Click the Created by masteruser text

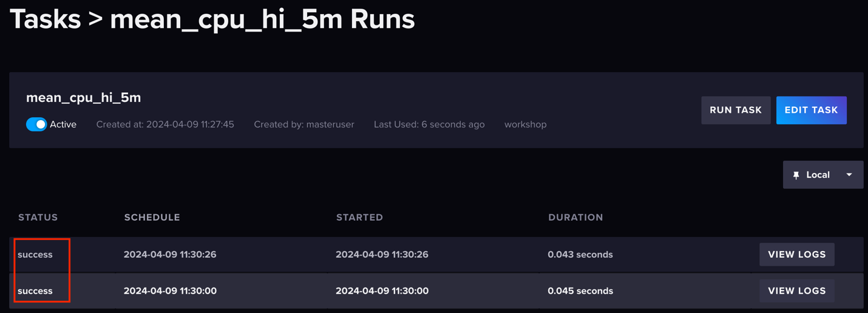point(304,124)
